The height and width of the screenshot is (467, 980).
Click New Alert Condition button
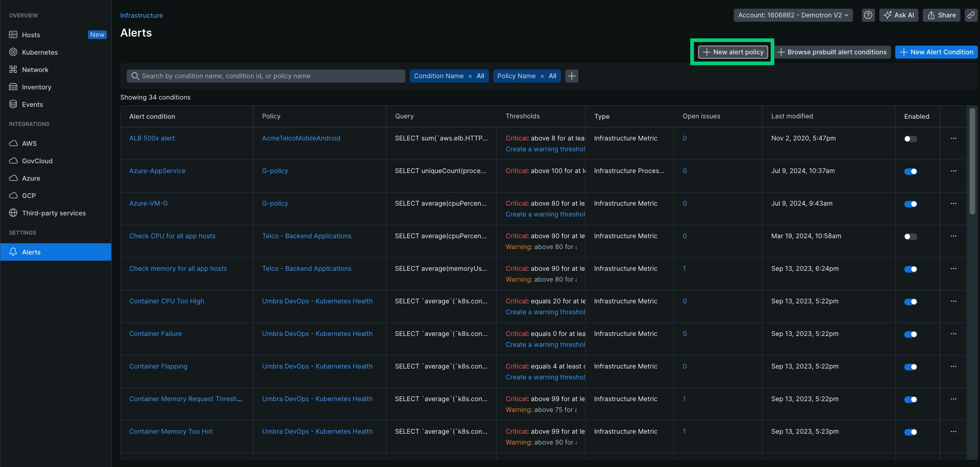pyautogui.click(x=936, y=52)
